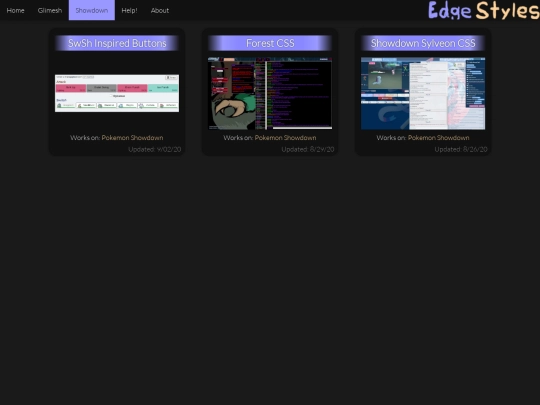Open the Home menu item
Image resolution: width=540 pixels, height=405 pixels.
[15, 10]
